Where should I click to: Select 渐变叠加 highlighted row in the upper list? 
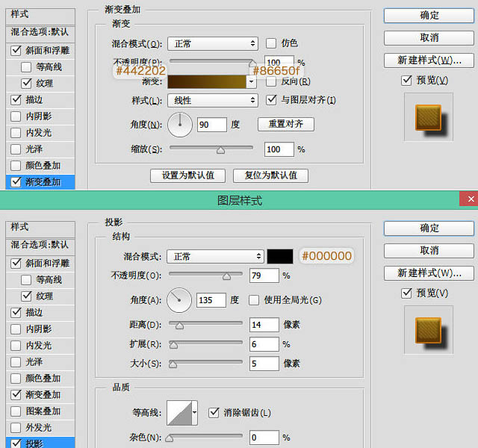[x=40, y=182]
